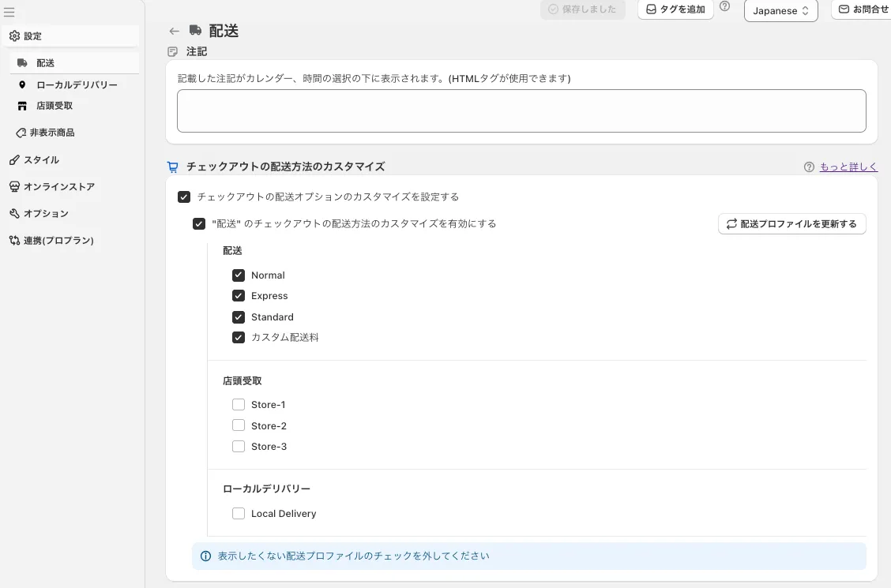The image size is (891, 588).
Task: Click the back arrow next to 配送 title
Action: click(x=174, y=31)
